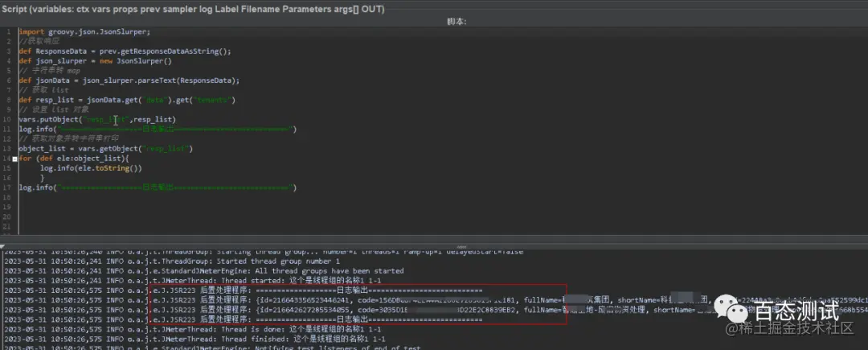Click gutter line number 8
Image resolution: width=868 pixels, height=350 pixels.
[9, 101]
